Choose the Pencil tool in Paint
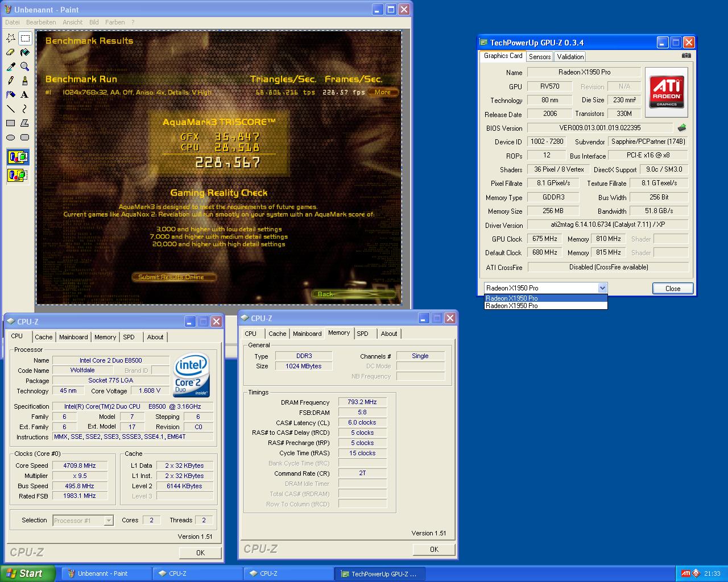This screenshot has width=728, height=582. [x=10, y=81]
